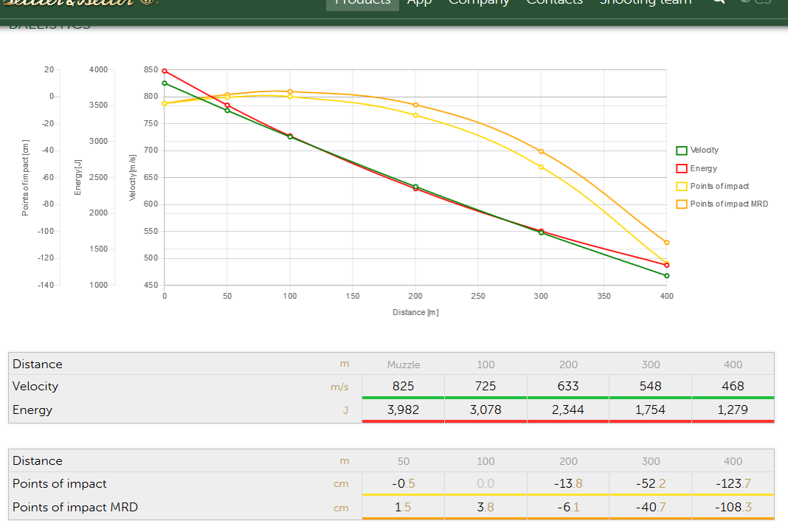This screenshot has height=532, width=788.
Task: Open the App menu item
Action: [x=419, y=3]
